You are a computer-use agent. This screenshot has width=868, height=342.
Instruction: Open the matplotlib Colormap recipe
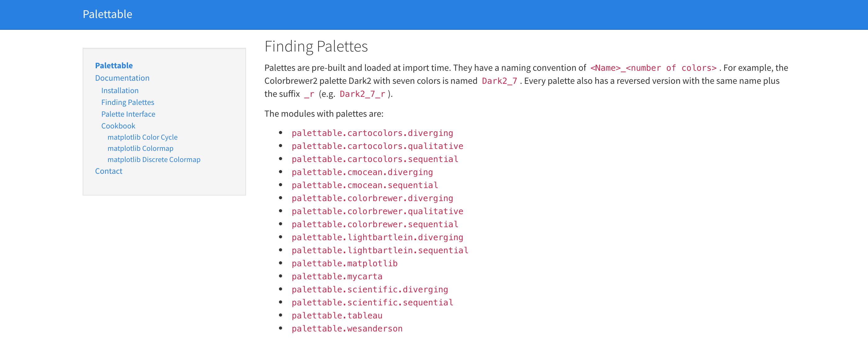140,148
